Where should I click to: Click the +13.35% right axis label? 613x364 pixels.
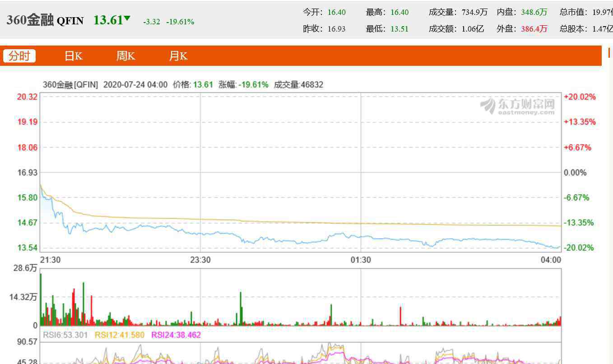(580, 122)
